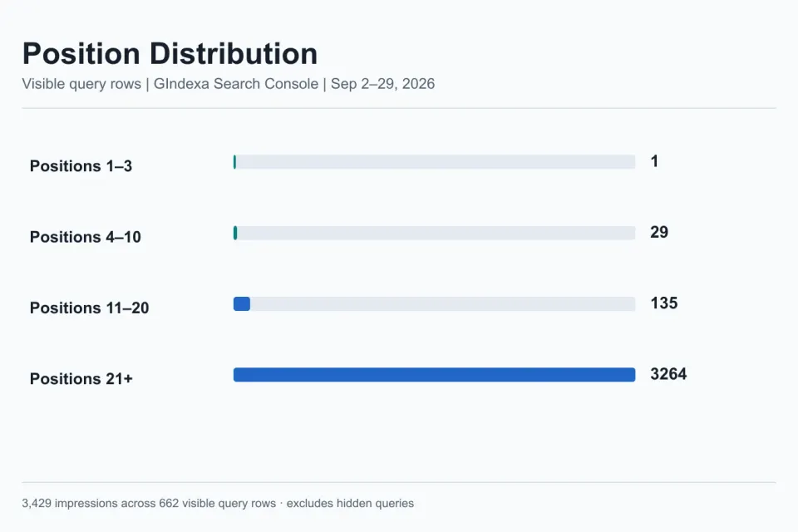Click the Positions 1–3 progress bar
Viewport: 798px width, 532px height.
tap(434, 162)
